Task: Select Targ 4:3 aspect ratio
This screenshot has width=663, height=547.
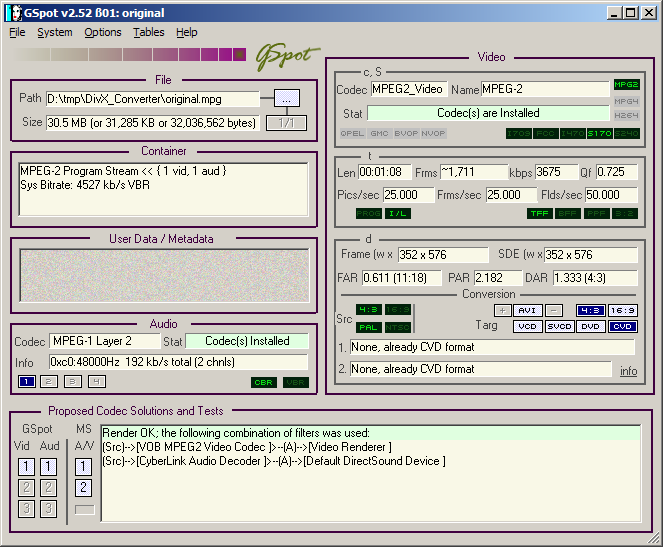Action: click(590, 311)
